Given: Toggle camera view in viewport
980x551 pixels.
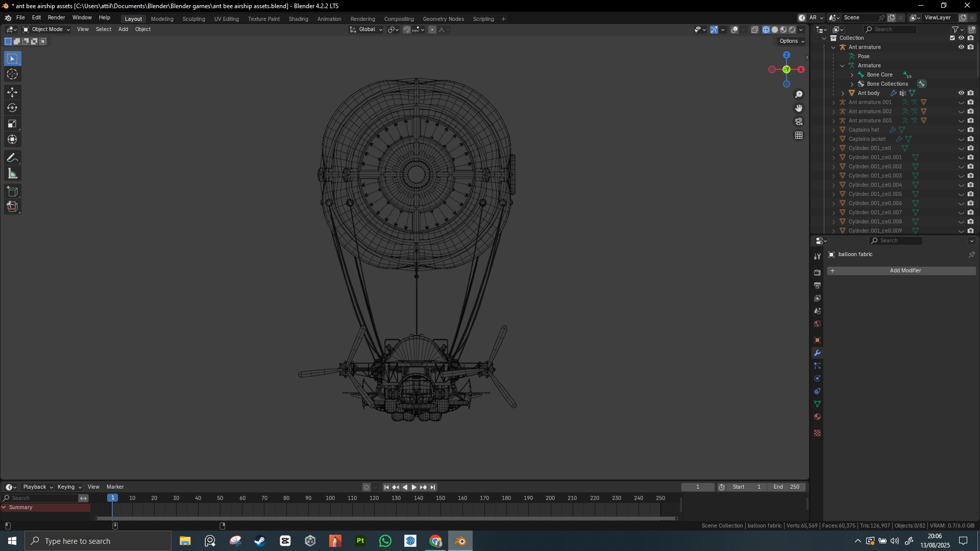Looking at the screenshot, I should [799, 122].
